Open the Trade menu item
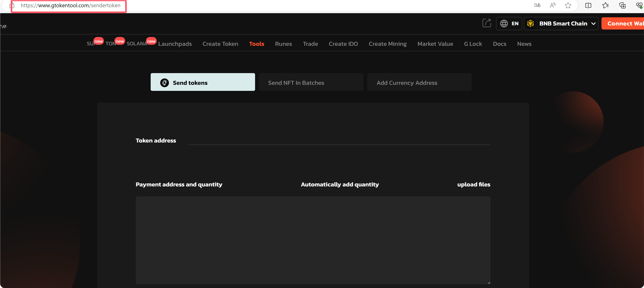Image resolution: width=644 pixels, height=288 pixels. [310, 44]
